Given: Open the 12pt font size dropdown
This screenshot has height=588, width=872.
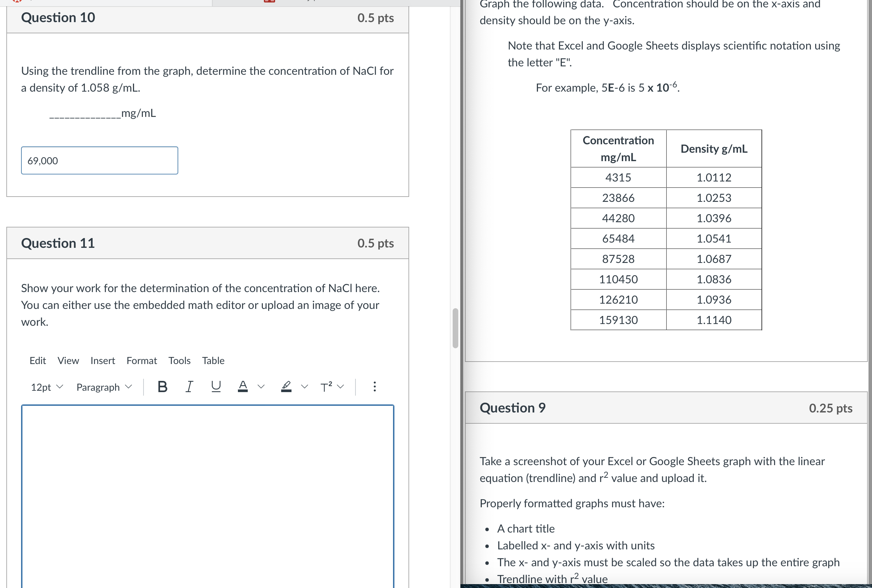Looking at the screenshot, I should click(x=47, y=387).
